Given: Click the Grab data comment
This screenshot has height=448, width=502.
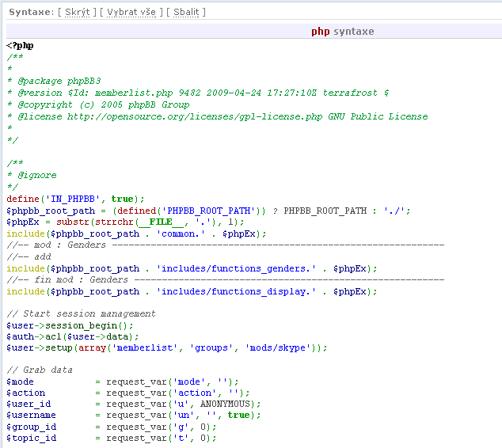Looking at the screenshot, I should click(40, 370).
